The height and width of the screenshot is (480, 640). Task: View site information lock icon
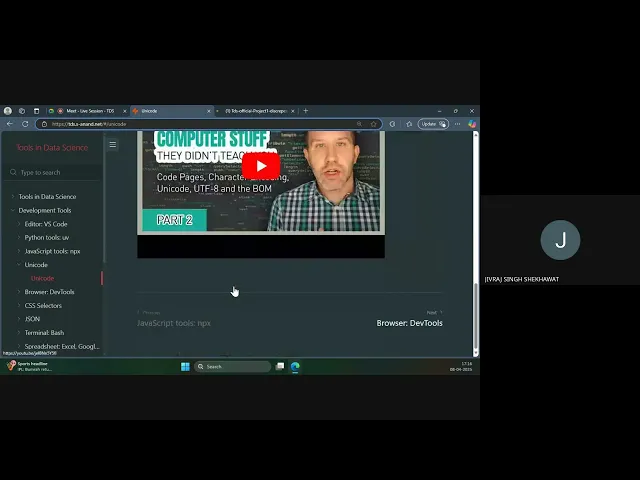point(44,124)
